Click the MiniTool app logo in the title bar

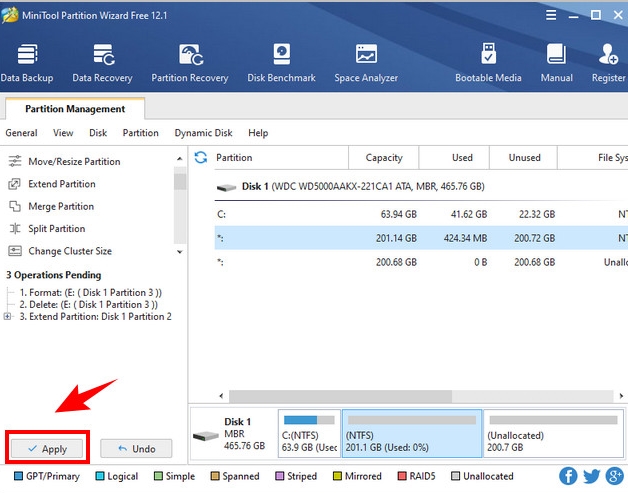[10, 15]
